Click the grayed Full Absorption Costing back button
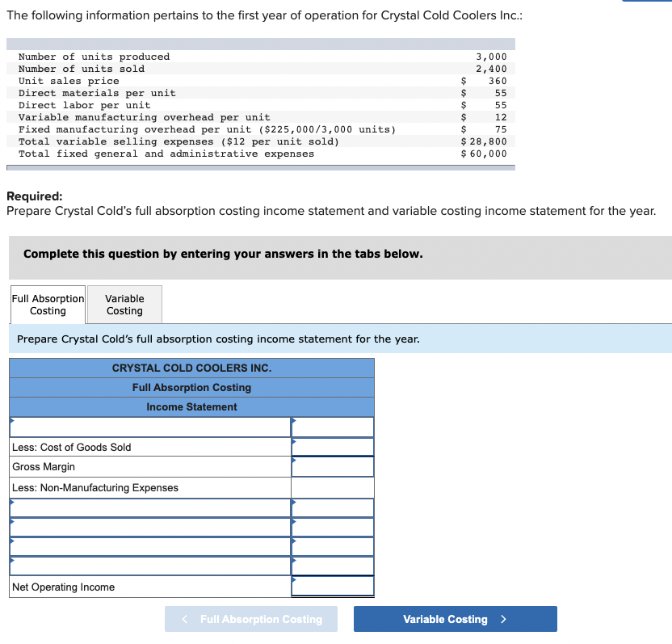 coord(251,619)
